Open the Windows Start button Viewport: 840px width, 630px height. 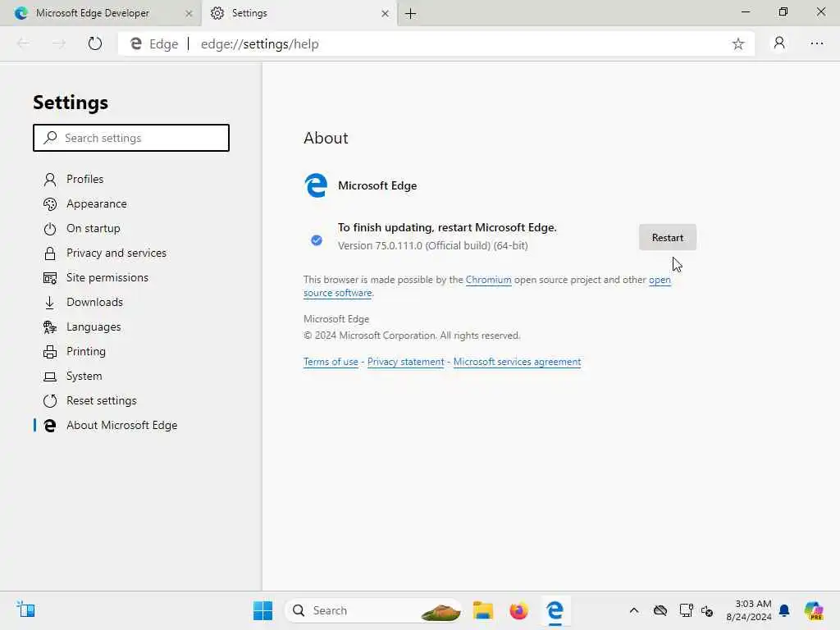point(262,610)
